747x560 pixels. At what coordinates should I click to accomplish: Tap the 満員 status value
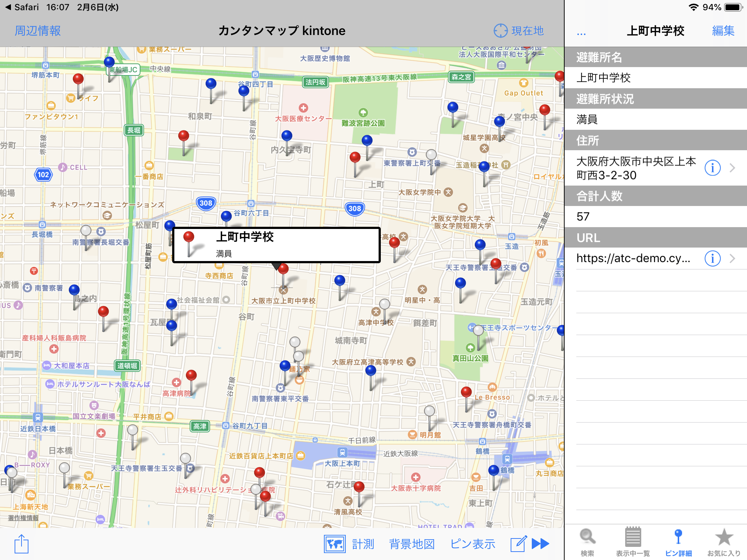coord(587,119)
